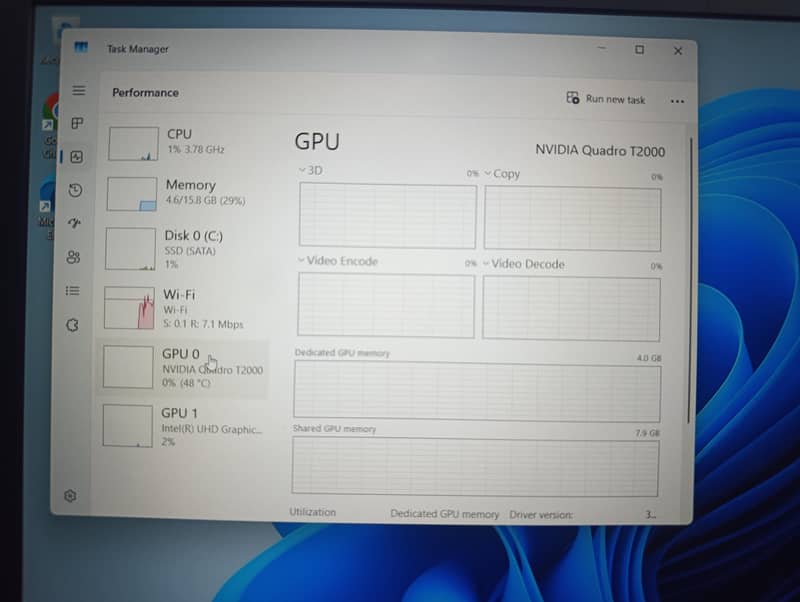Open the Details list icon
Viewport: 800px width, 602px height.
(x=73, y=291)
